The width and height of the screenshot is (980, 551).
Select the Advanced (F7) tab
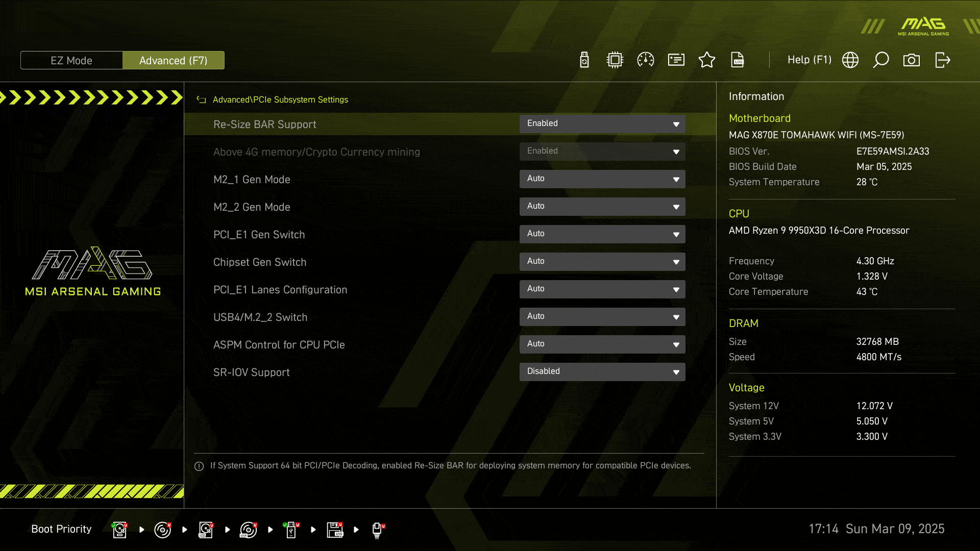174,60
